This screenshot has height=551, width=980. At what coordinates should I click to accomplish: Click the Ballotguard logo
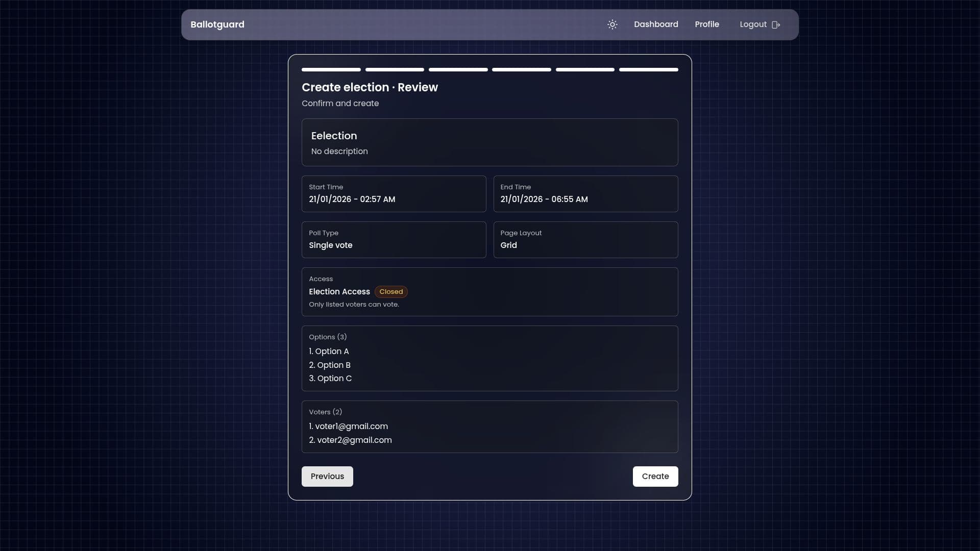pyautogui.click(x=217, y=24)
